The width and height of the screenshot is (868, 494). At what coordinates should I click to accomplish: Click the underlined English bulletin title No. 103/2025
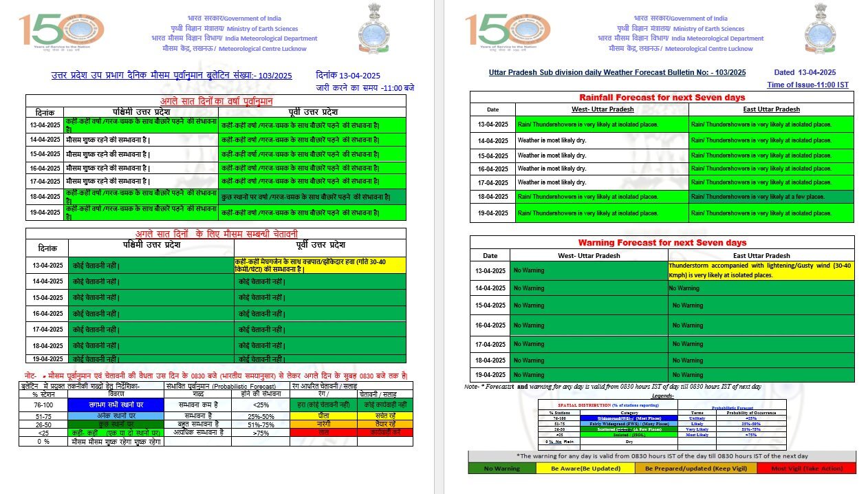point(617,72)
